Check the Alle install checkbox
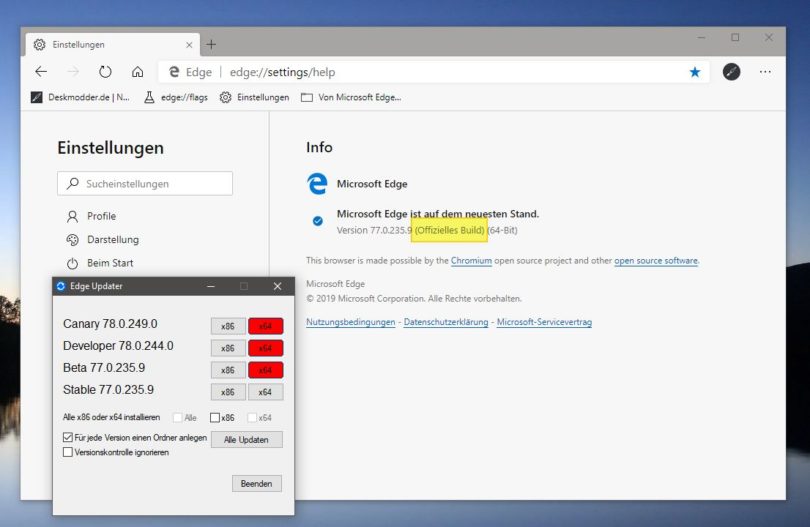The width and height of the screenshot is (810, 527). click(178, 417)
